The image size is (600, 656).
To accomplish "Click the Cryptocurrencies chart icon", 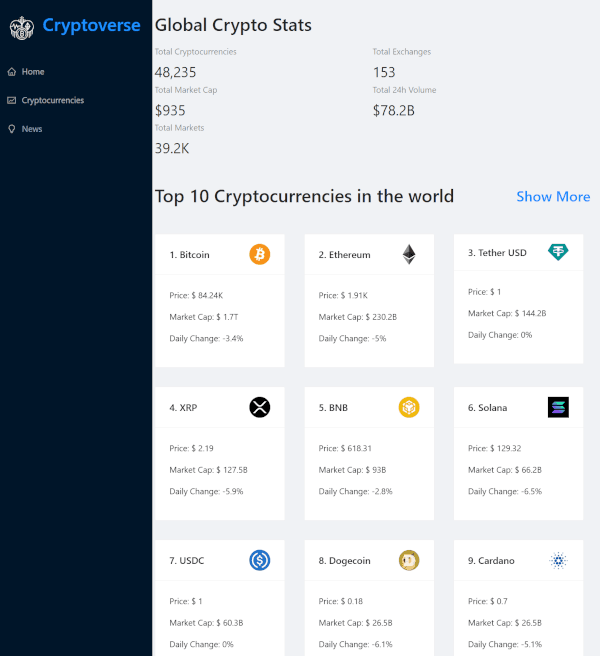I will 12,100.
